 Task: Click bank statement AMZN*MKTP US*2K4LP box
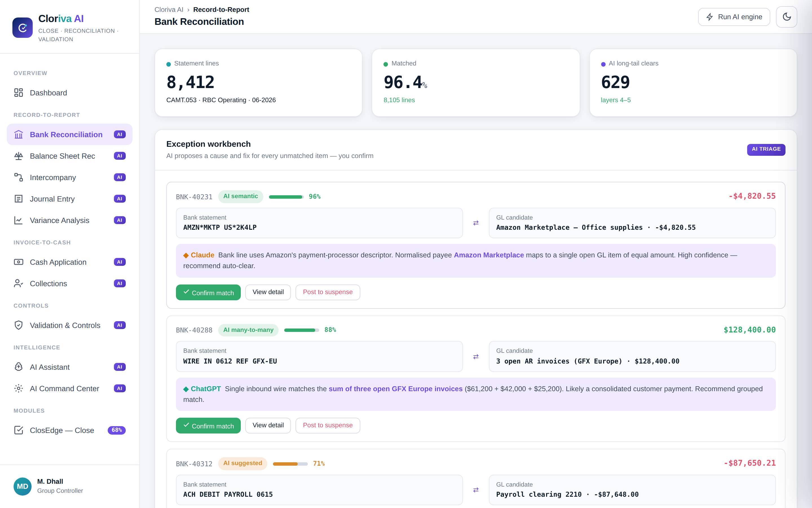pyautogui.click(x=319, y=223)
